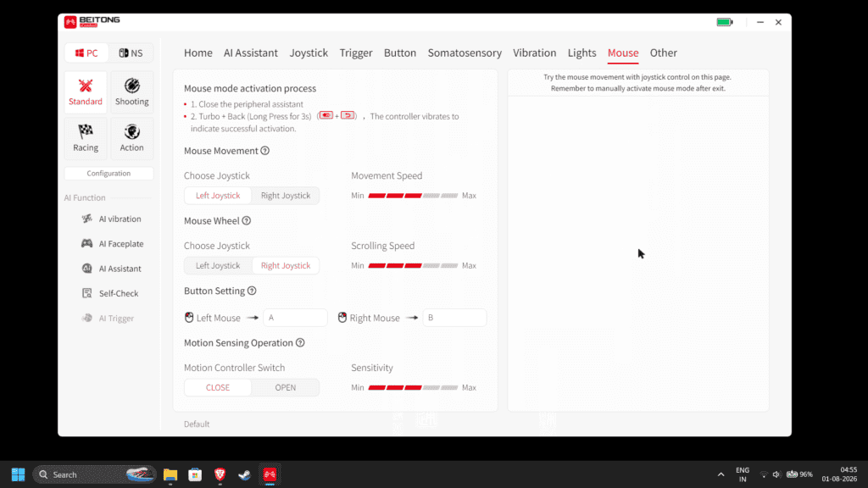Viewport: 868px width, 488px height.
Task: Click the Left Mouse icon
Action: 189,318
